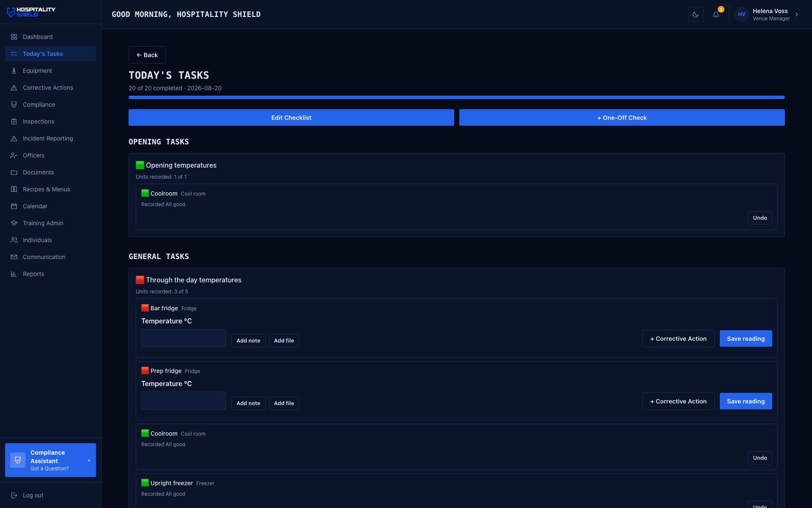Add a One-Off Check

622,118
